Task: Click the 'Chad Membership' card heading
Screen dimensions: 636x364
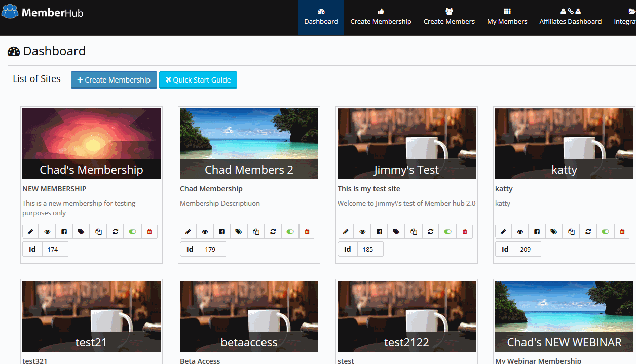Action: [x=211, y=189]
